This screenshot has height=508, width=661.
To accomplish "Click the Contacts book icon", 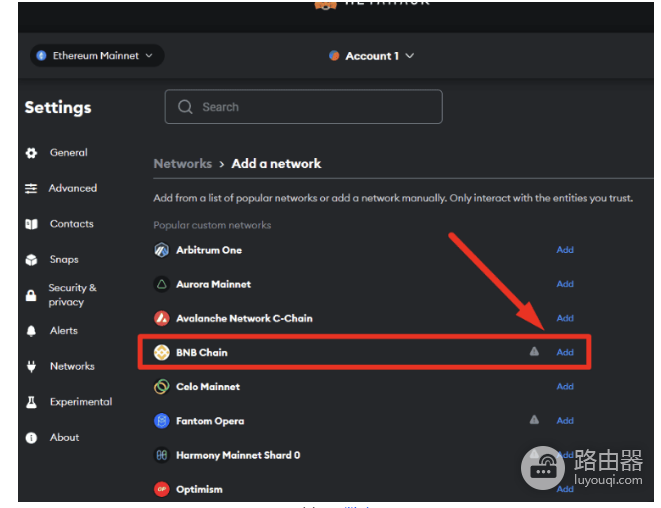I will point(31,224).
